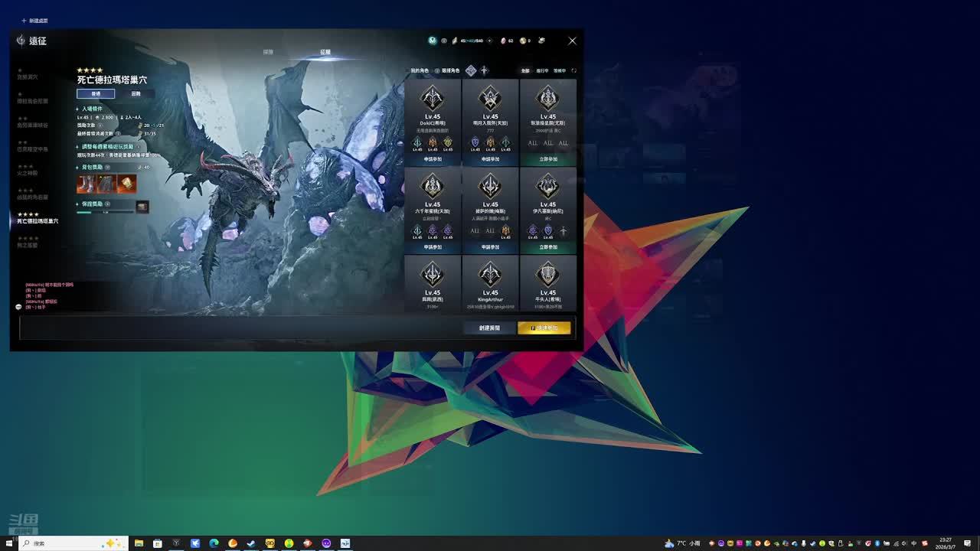Viewport: 980px width, 551px height.
Task: Switch to 困難 difficulty mode
Action: (x=136, y=93)
